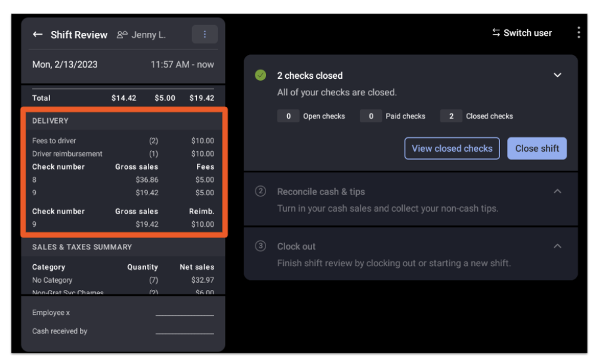The width and height of the screenshot is (599, 364).
Task: Select the Paid checks count box
Action: (x=370, y=116)
